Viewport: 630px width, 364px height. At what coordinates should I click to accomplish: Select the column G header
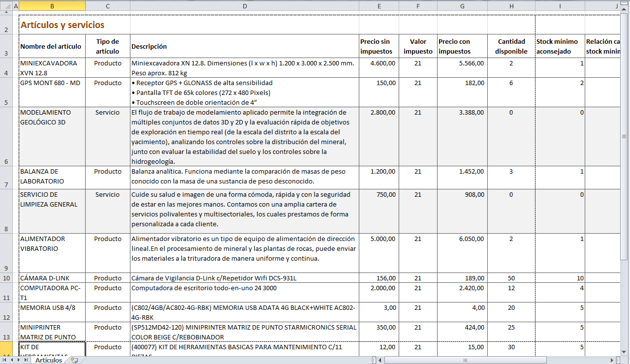click(x=462, y=5)
